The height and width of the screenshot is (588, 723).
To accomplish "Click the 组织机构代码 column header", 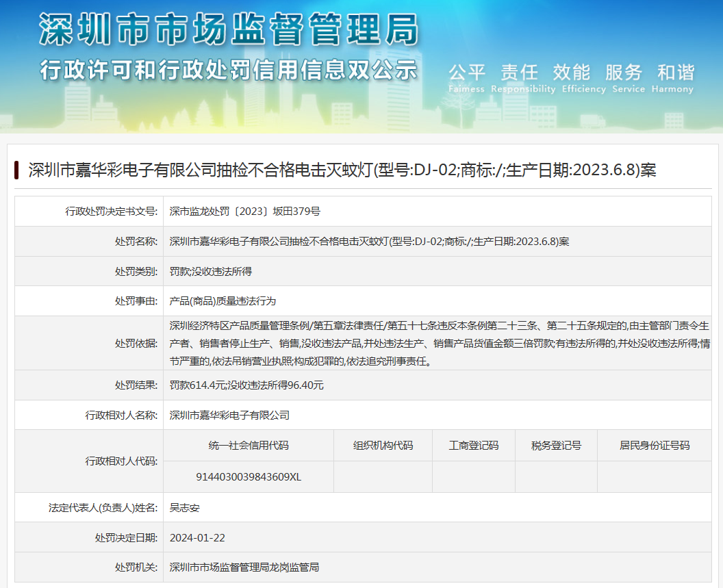I will [383, 446].
